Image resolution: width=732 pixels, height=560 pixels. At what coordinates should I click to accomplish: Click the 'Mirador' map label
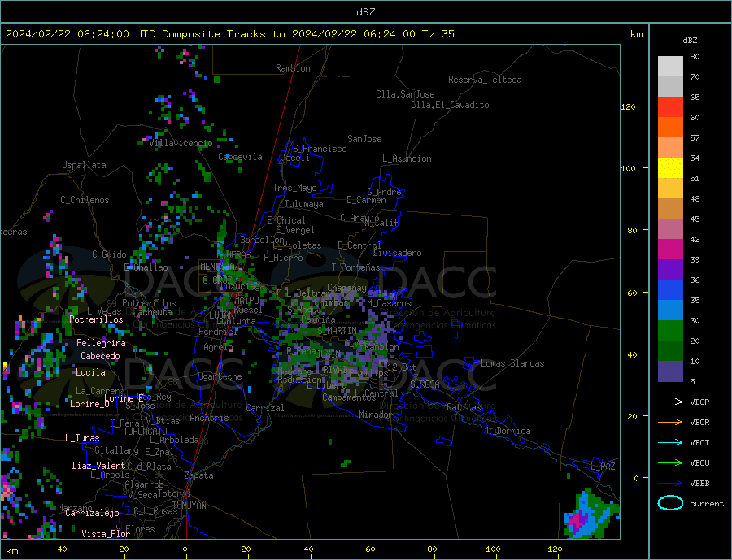(x=376, y=415)
